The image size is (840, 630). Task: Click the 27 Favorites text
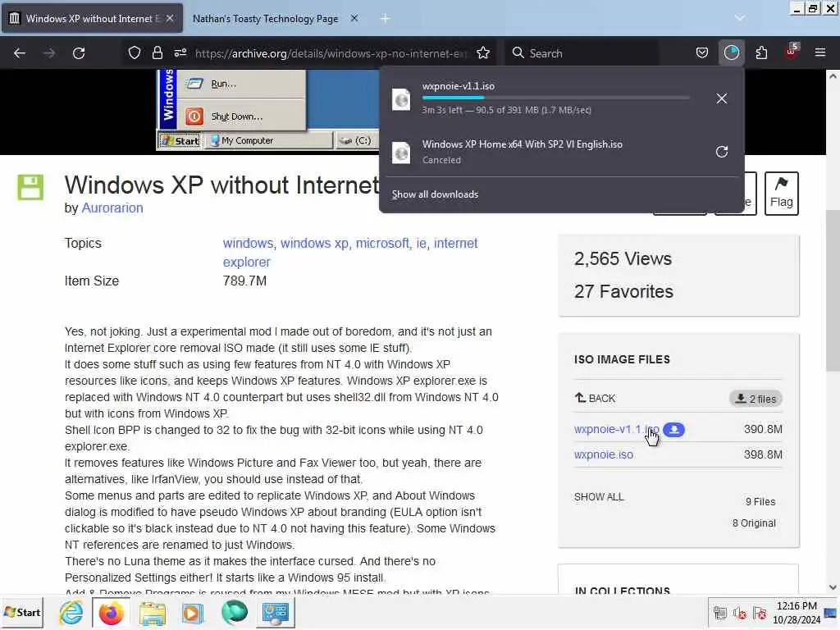(x=623, y=292)
